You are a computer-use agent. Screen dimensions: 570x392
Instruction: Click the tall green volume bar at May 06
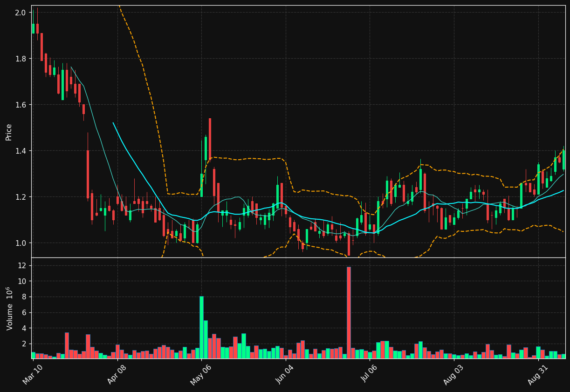tap(201, 327)
